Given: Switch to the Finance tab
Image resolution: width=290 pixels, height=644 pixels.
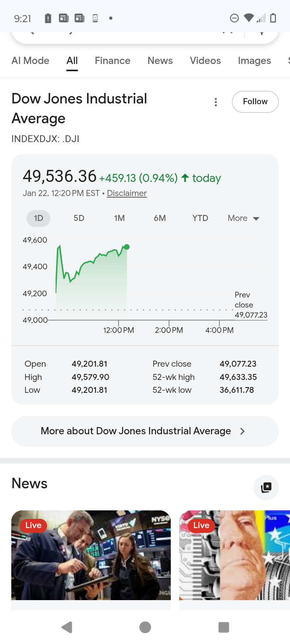Looking at the screenshot, I should coord(112,61).
